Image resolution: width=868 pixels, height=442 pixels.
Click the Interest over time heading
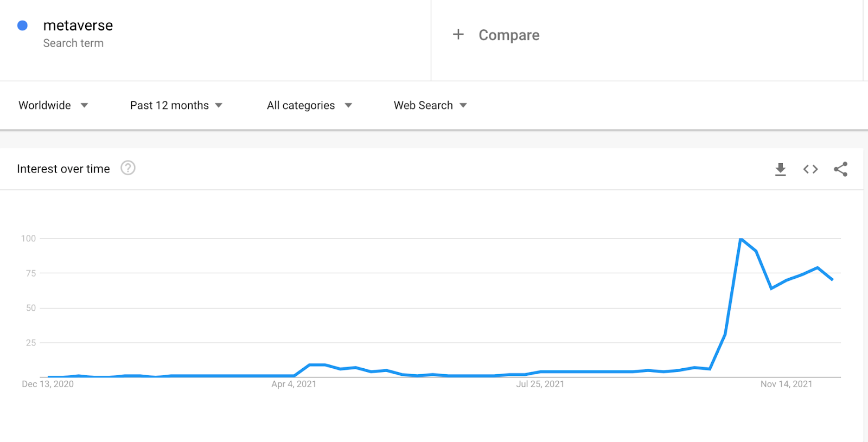[x=63, y=169]
